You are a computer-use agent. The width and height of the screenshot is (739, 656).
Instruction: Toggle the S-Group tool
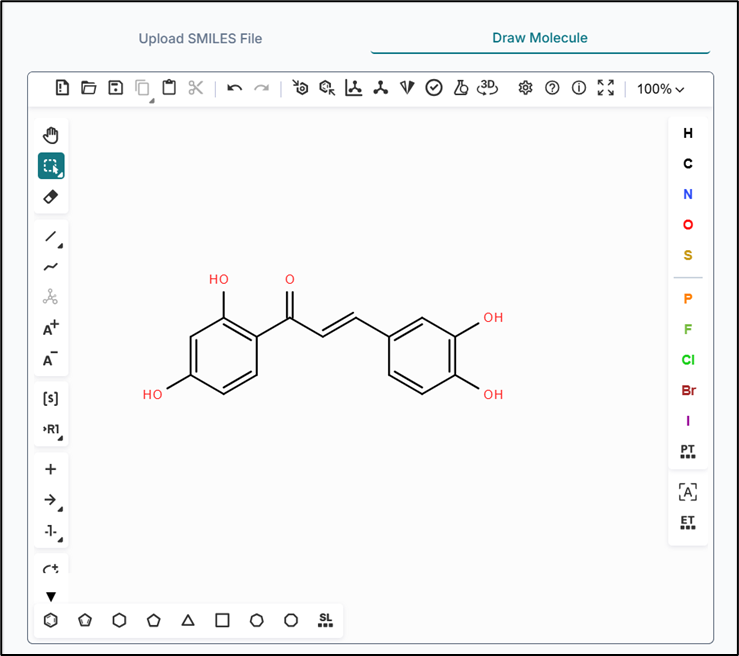(51, 398)
